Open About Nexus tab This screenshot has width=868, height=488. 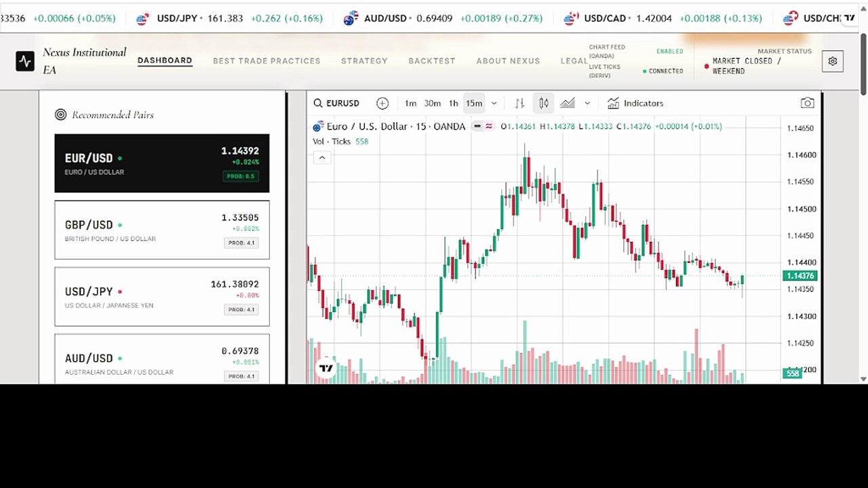point(508,60)
